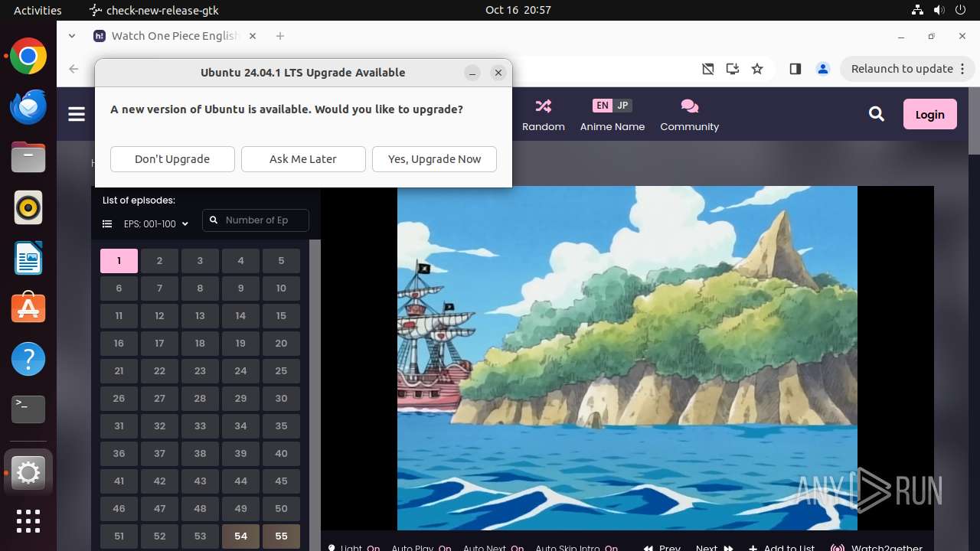This screenshot has height=551, width=980.
Task: Expand the EPS: 001-100 range dropdown
Action: [155, 224]
